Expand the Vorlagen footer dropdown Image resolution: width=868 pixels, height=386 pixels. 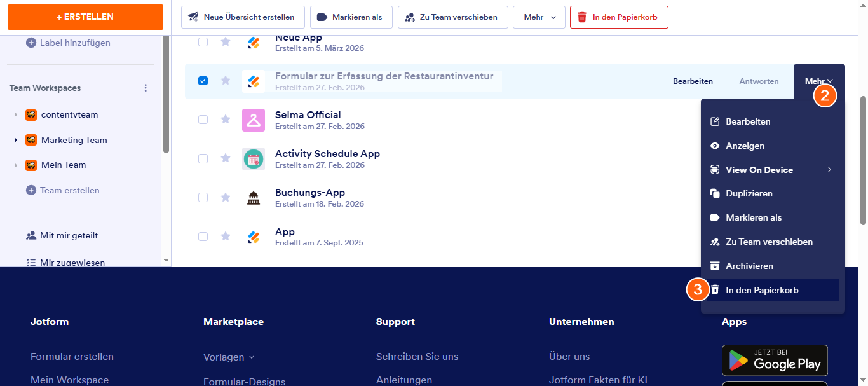pyautogui.click(x=229, y=357)
